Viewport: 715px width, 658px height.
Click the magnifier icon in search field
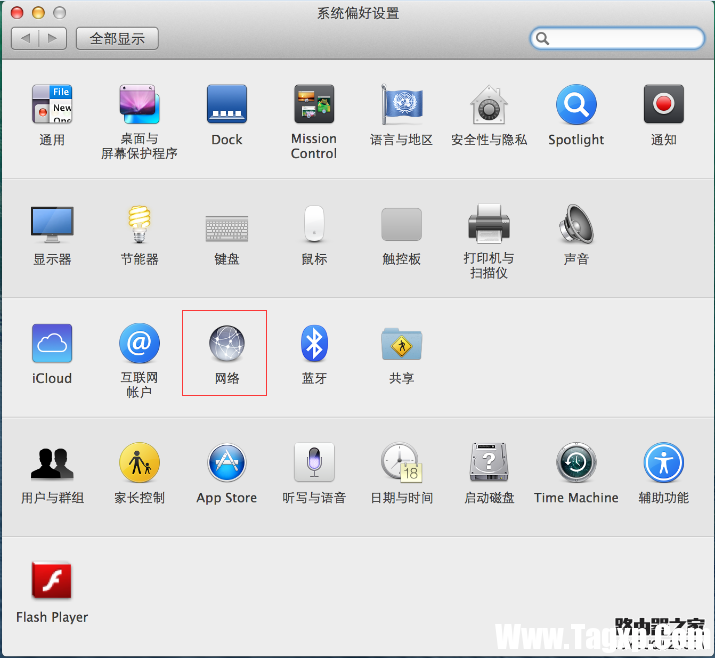(542, 39)
